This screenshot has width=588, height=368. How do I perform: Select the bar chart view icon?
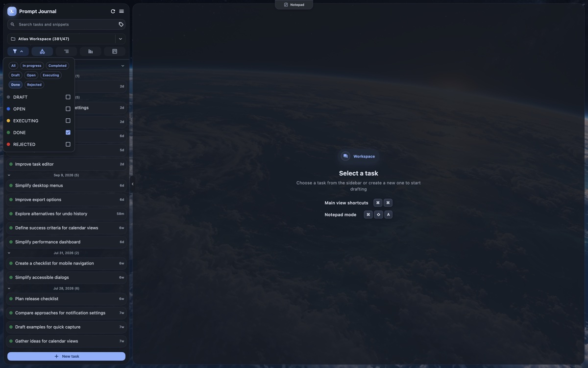[x=90, y=51]
